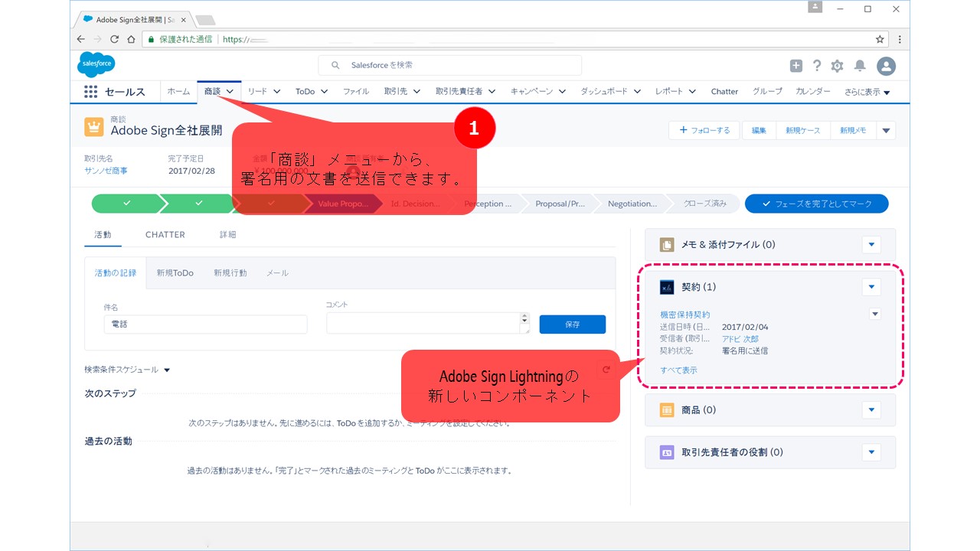Click the 保存 button
980x551 pixels.
pyautogui.click(x=573, y=324)
